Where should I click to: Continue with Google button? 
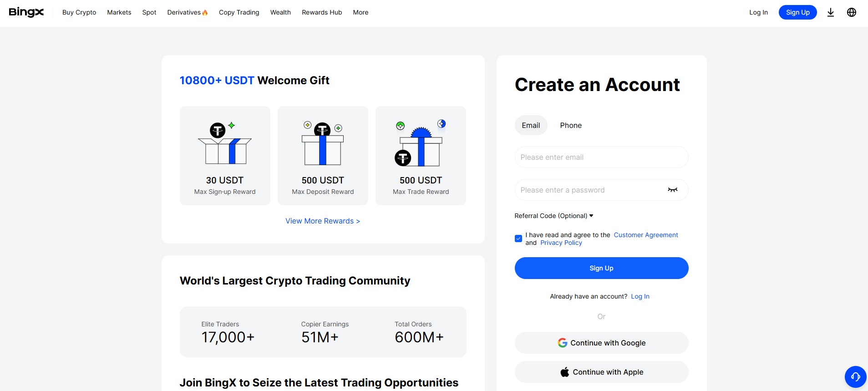[x=601, y=343]
